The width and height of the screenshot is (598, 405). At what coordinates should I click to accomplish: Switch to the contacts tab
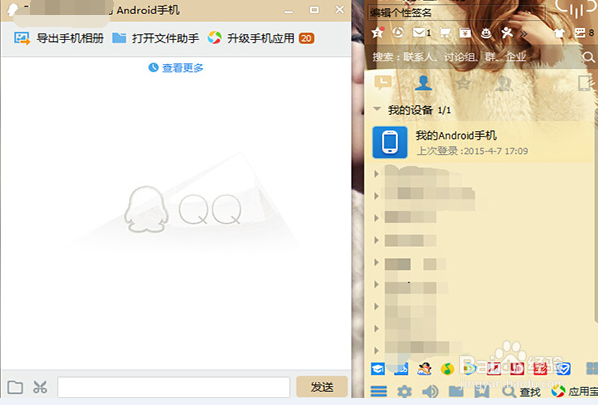(x=423, y=82)
